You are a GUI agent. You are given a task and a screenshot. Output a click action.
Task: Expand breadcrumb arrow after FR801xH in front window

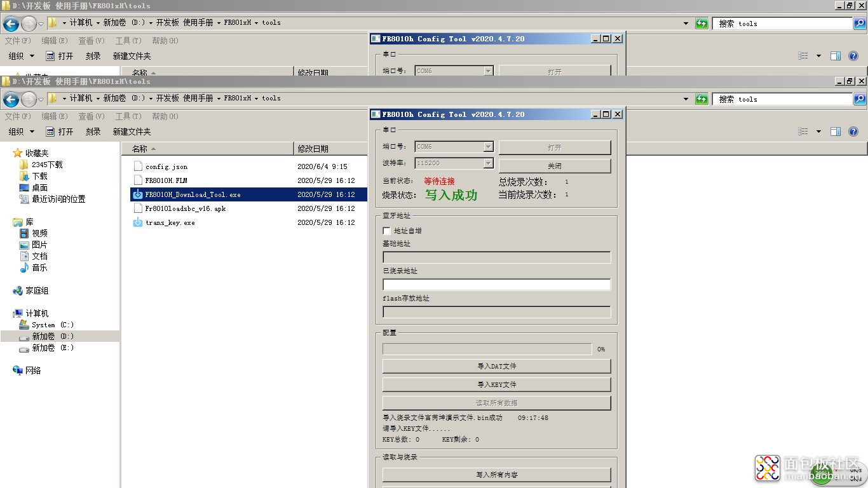click(257, 98)
